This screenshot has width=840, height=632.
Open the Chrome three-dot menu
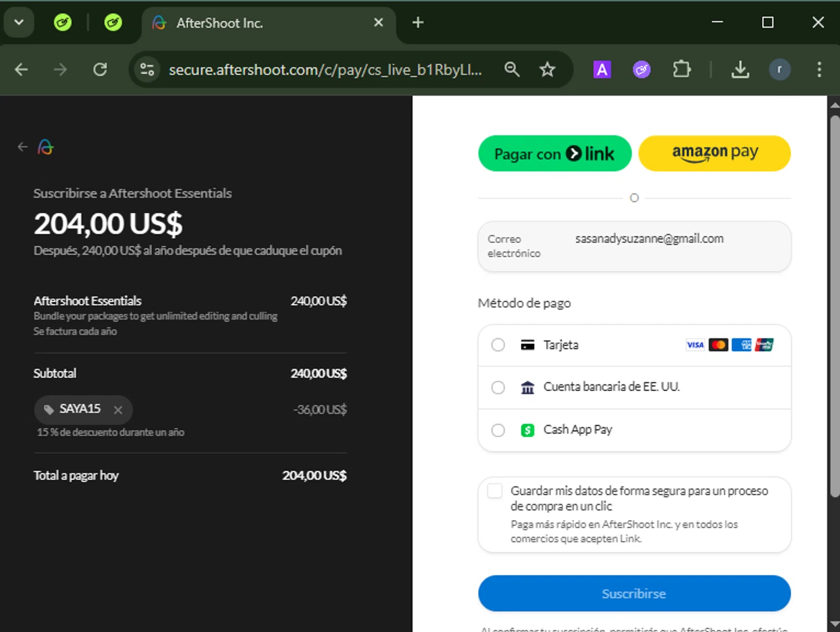point(819,69)
